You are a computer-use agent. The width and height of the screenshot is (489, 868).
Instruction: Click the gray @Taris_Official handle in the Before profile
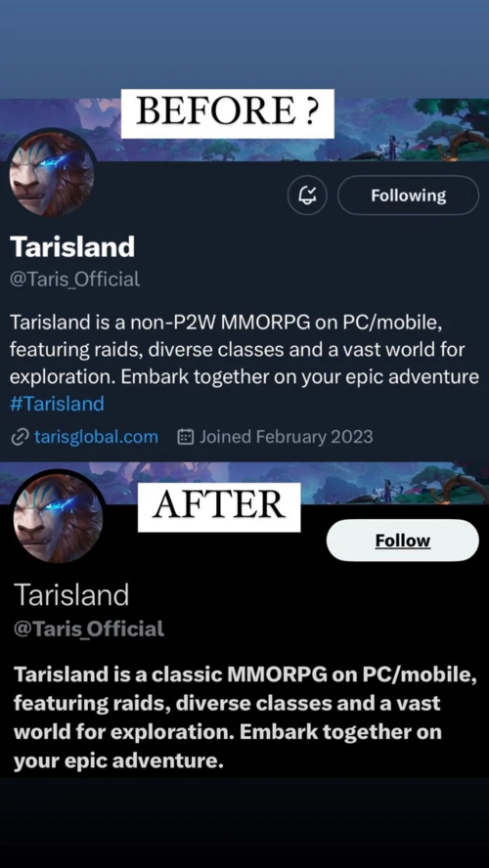pos(74,280)
